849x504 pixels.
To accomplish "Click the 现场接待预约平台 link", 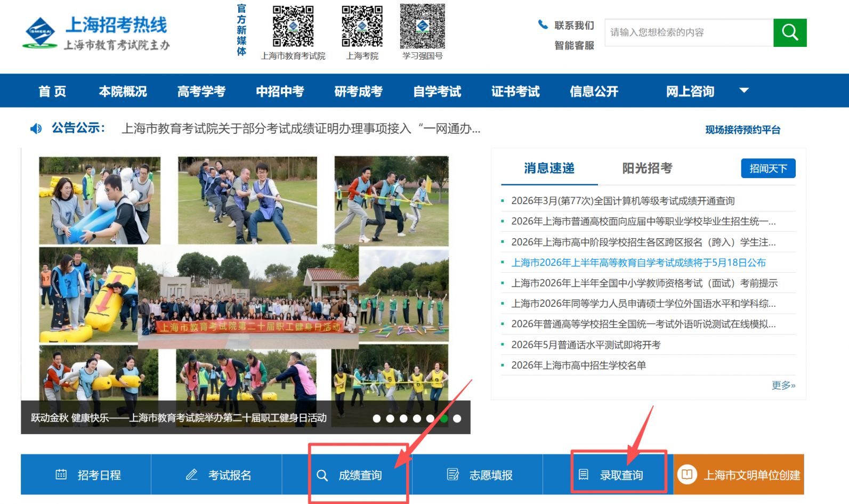I will tap(743, 129).
